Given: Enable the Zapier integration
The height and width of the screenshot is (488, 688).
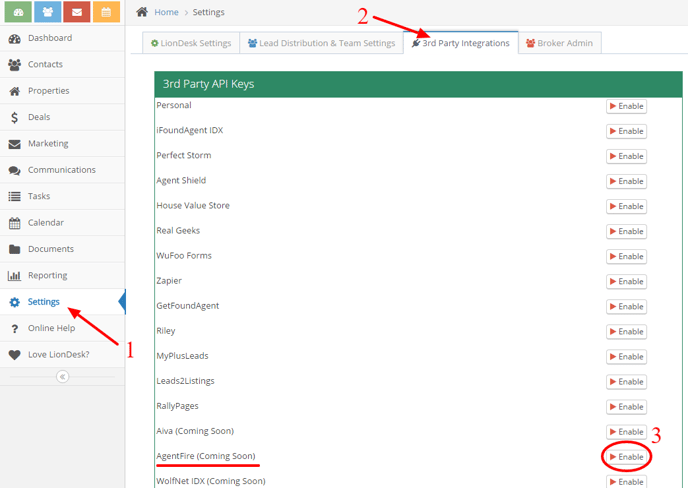Looking at the screenshot, I should pyautogui.click(x=626, y=281).
